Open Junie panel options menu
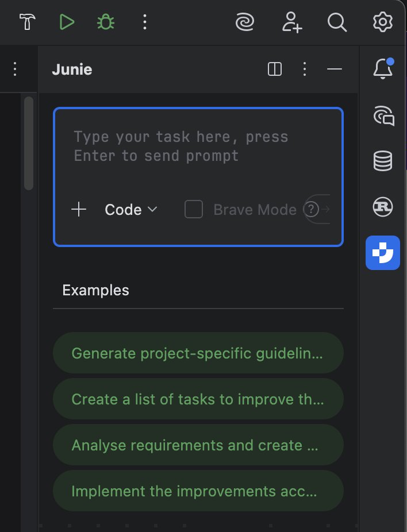The image size is (407, 532). pos(305,69)
